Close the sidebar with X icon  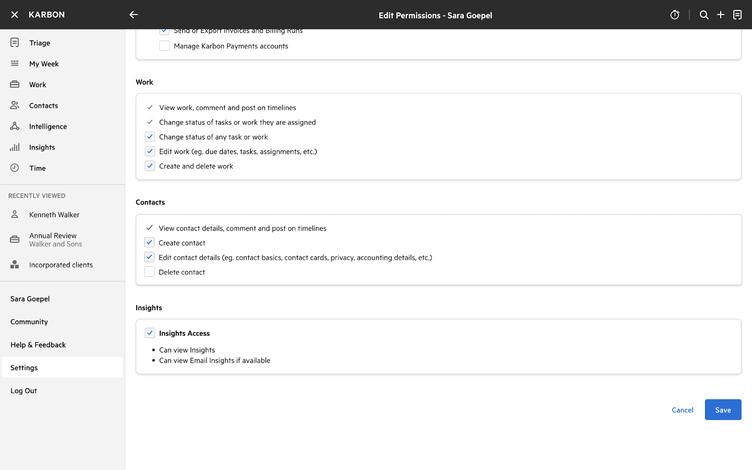tap(14, 15)
